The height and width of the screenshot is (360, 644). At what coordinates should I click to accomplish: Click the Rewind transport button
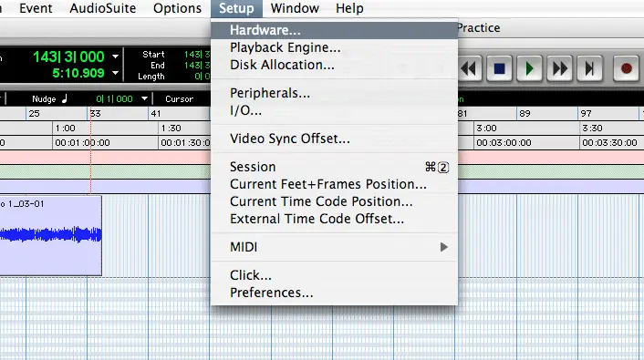click(x=469, y=68)
